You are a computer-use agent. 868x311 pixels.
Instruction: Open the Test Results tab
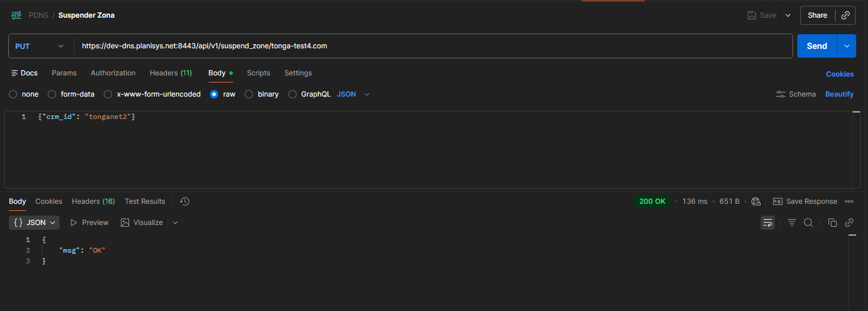145,201
